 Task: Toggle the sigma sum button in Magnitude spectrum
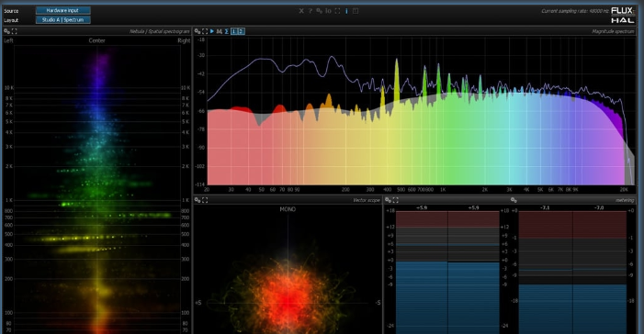227,31
